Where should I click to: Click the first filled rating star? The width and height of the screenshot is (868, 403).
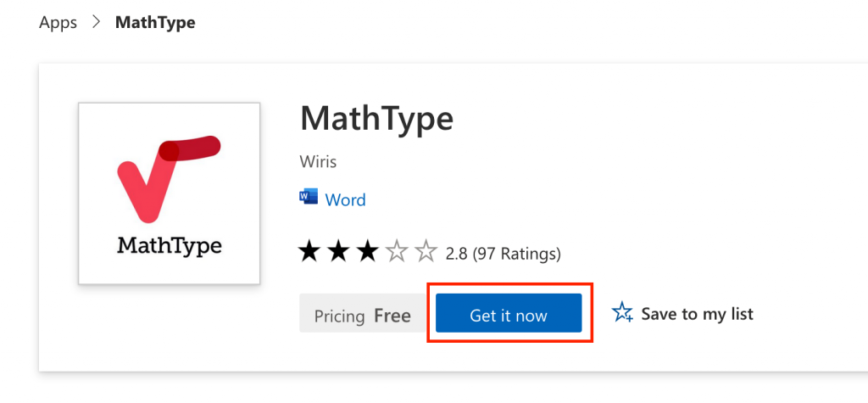pyautogui.click(x=309, y=252)
